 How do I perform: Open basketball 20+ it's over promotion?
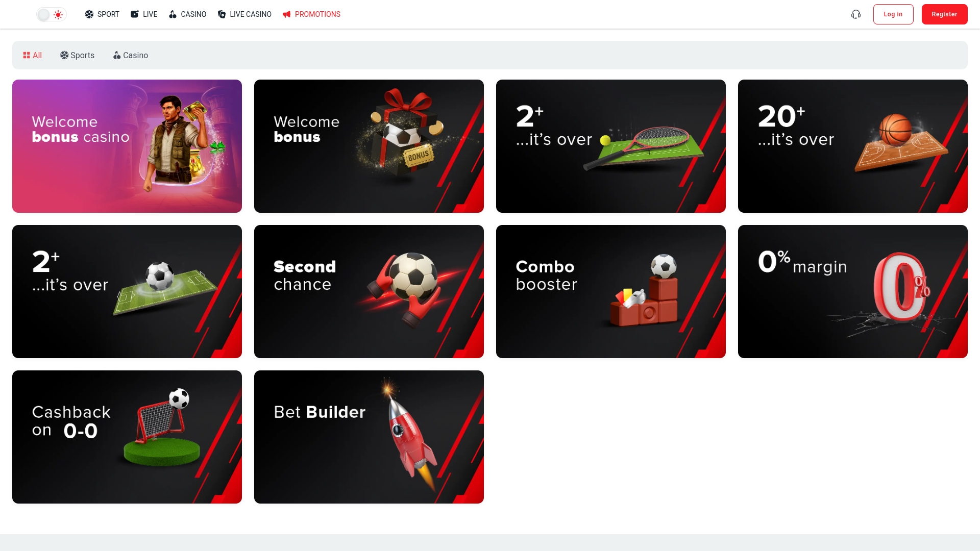853,146
